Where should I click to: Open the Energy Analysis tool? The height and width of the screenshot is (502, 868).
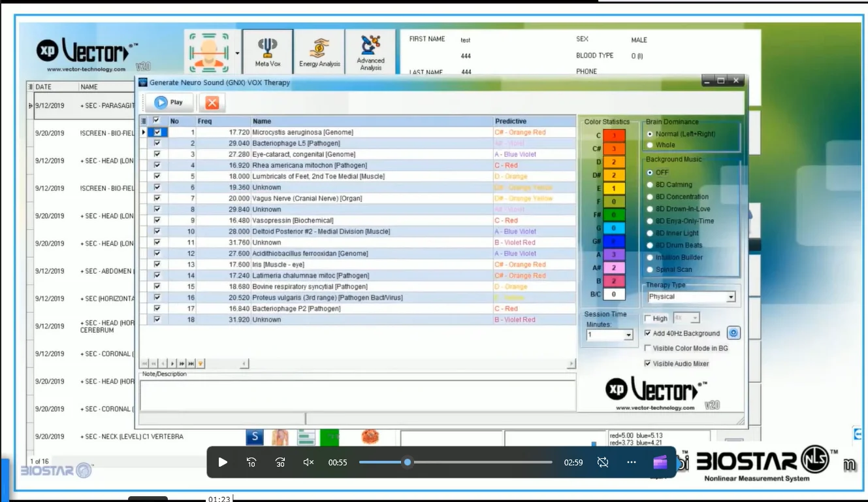coord(319,52)
